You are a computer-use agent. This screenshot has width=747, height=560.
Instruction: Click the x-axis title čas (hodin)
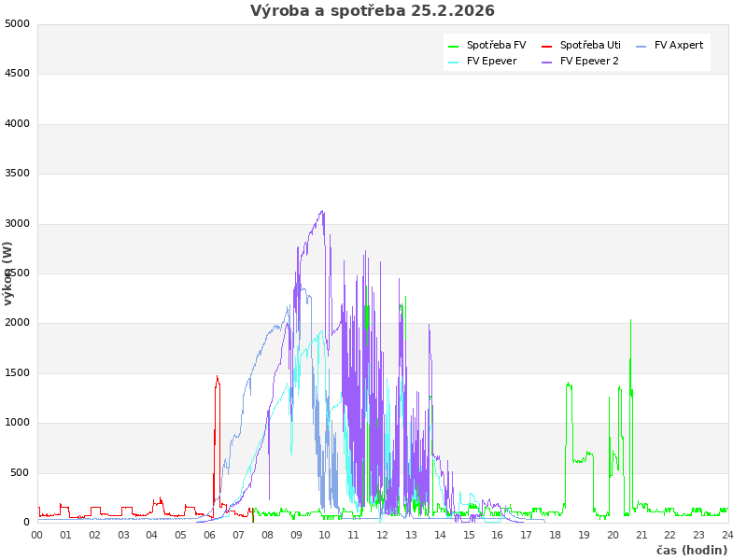point(691,550)
